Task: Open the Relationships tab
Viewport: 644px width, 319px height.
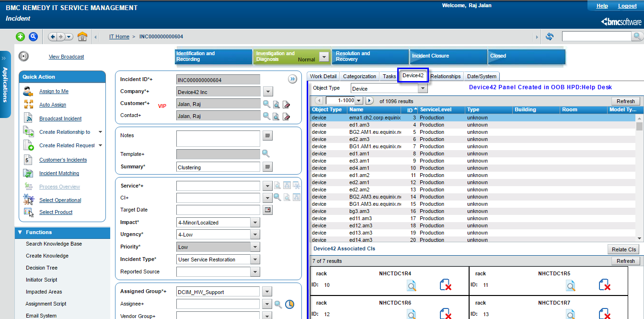Action: coord(446,76)
